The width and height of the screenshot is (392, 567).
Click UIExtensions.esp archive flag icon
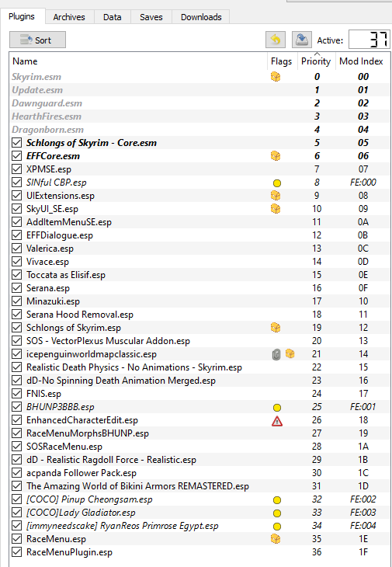(x=276, y=196)
